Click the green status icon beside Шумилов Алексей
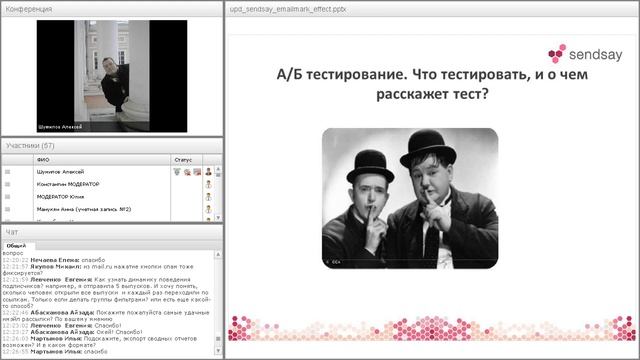Screen dimensions: 640x360 [177, 172]
